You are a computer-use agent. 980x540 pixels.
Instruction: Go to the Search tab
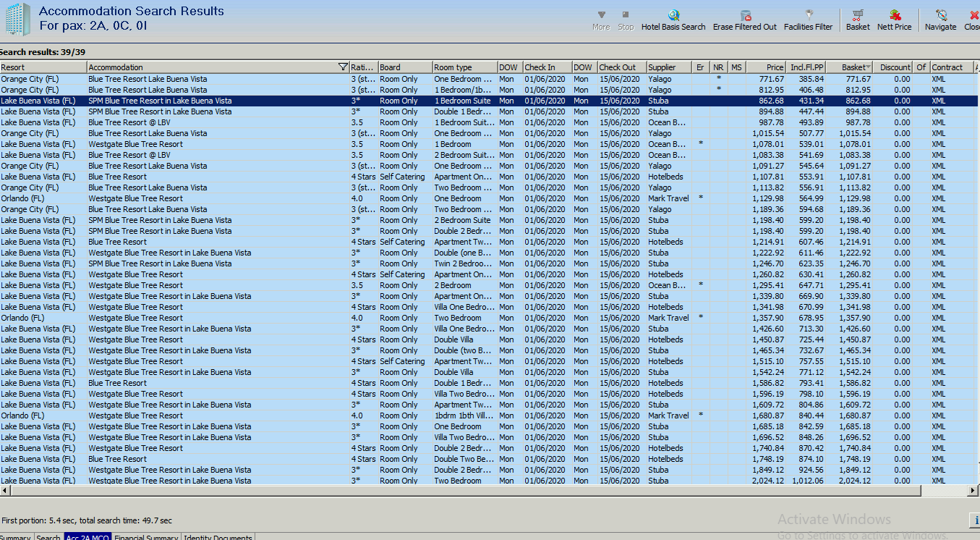point(48,537)
